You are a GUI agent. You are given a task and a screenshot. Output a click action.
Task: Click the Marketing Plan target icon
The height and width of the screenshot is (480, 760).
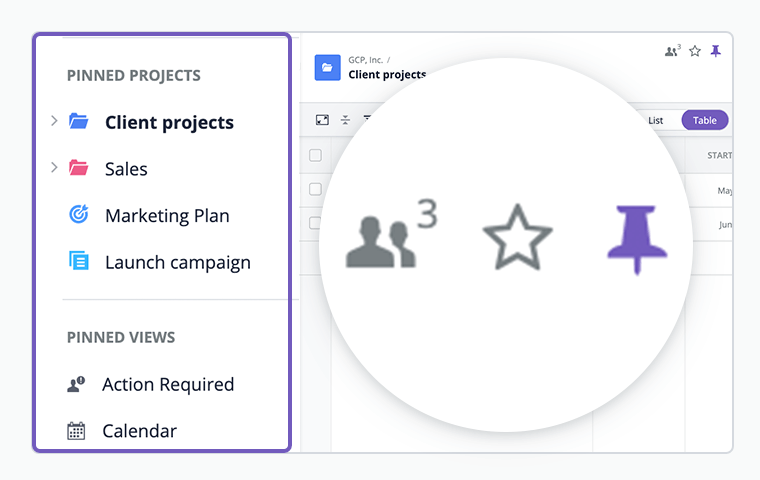tap(78, 215)
